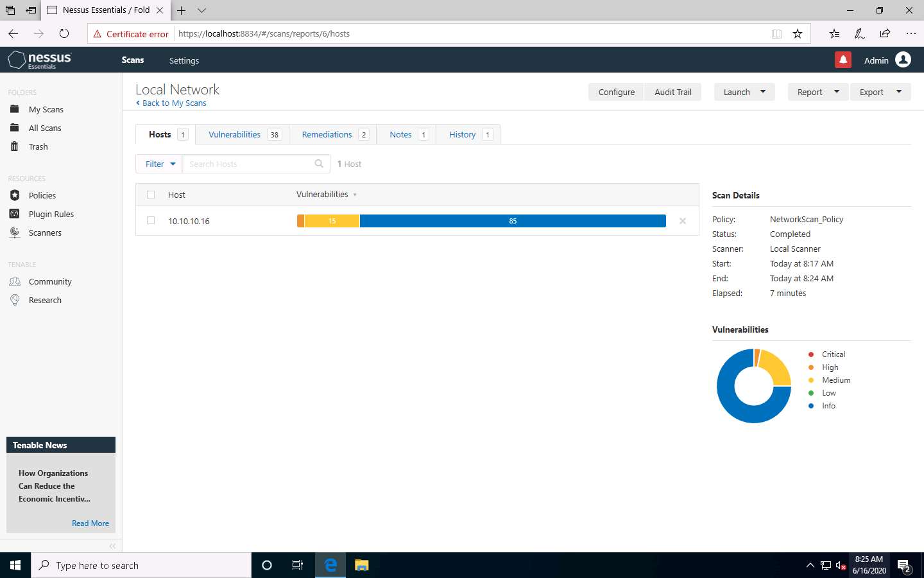
Task: Click the Nessus Essentials logo
Action: (x=39, y=60)
